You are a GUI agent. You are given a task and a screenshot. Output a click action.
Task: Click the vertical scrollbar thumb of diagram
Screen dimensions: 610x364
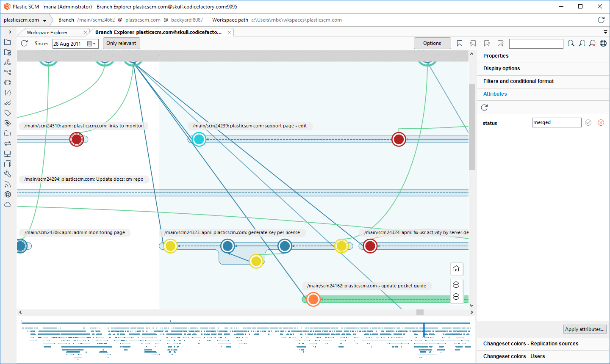(472, 127)
